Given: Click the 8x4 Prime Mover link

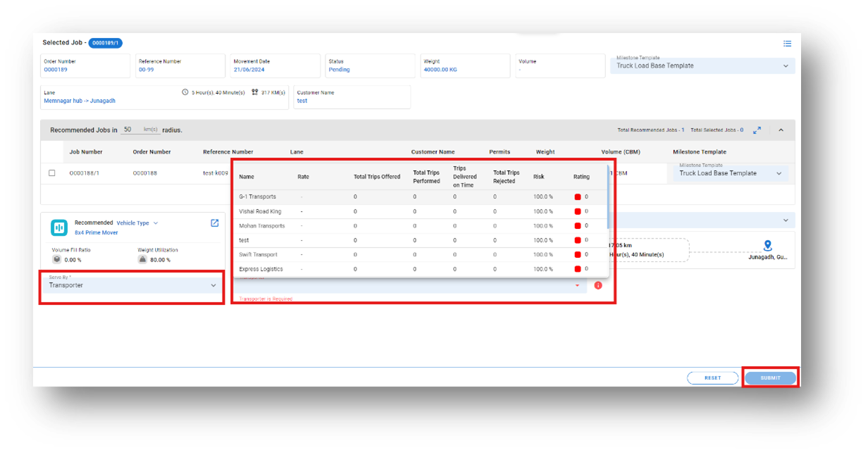Looking at the screenshot, I should [97, 232].
